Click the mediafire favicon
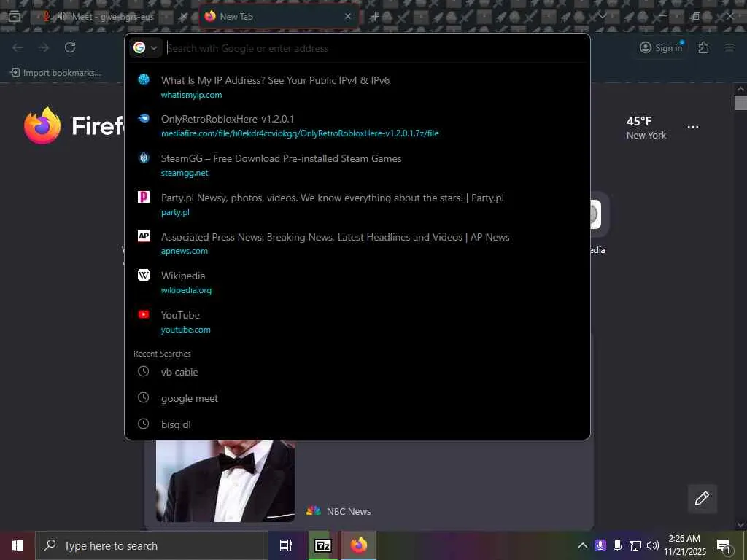Image resolution: width=747 pixels, height=560 pixels. 144,118
